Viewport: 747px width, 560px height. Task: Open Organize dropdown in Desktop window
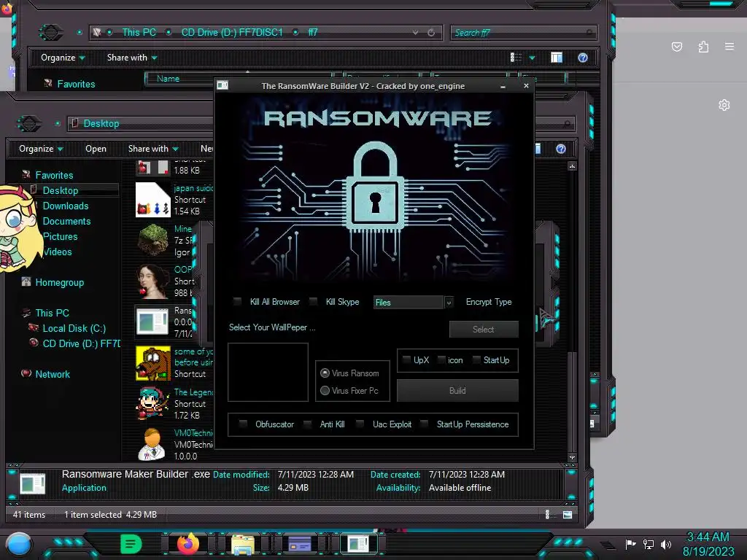[41, 149]
